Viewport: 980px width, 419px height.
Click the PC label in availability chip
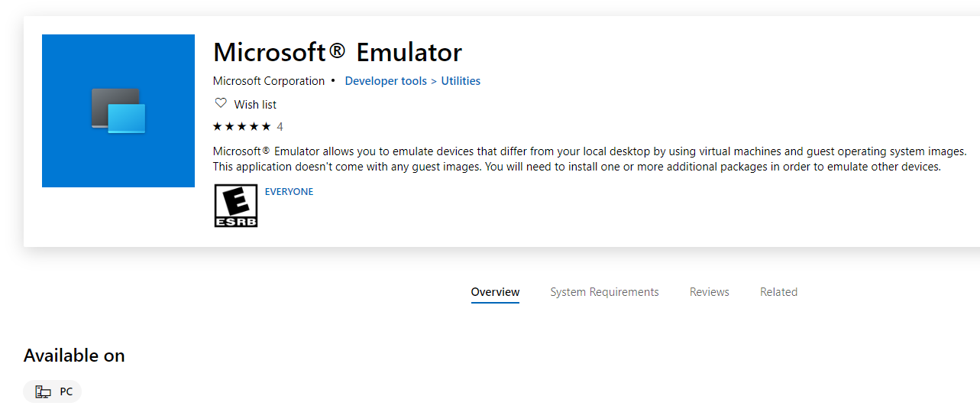66,392
